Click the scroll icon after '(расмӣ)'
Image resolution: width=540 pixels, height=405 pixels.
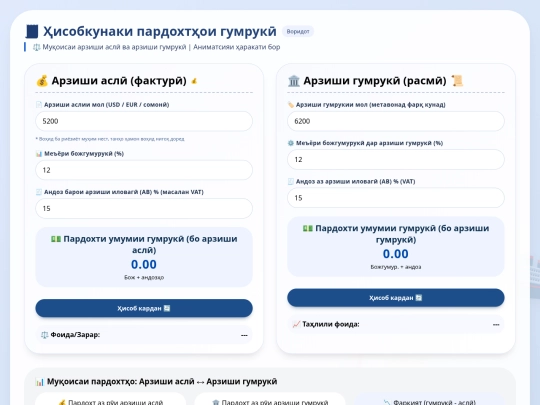(x=457, y=81)
